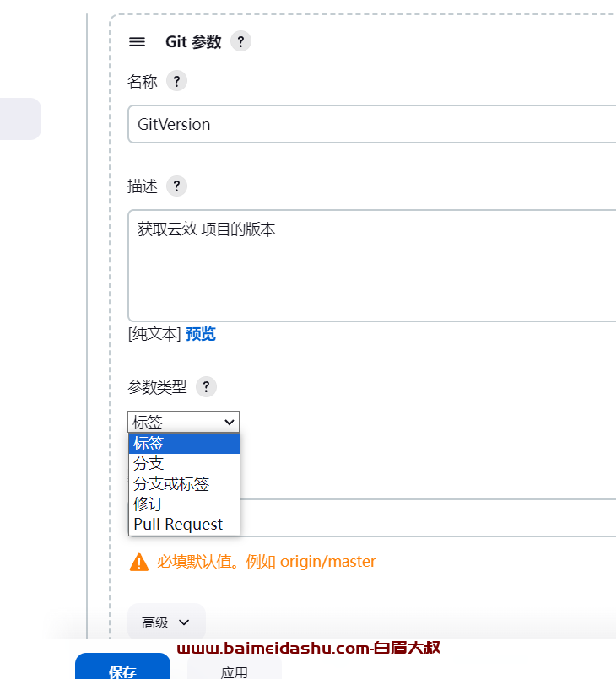Click the 应用 button

coord(235,667)
